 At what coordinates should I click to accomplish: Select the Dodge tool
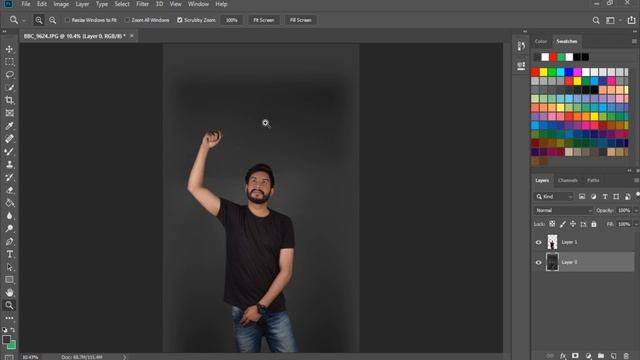pos(9,229)
